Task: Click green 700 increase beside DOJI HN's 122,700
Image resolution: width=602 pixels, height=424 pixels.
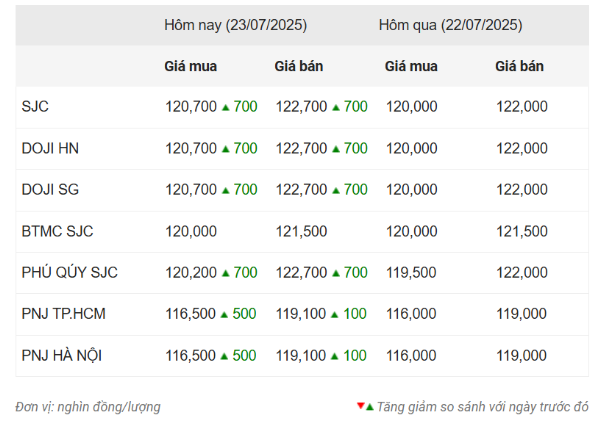Action: click(x=356, y=148)
